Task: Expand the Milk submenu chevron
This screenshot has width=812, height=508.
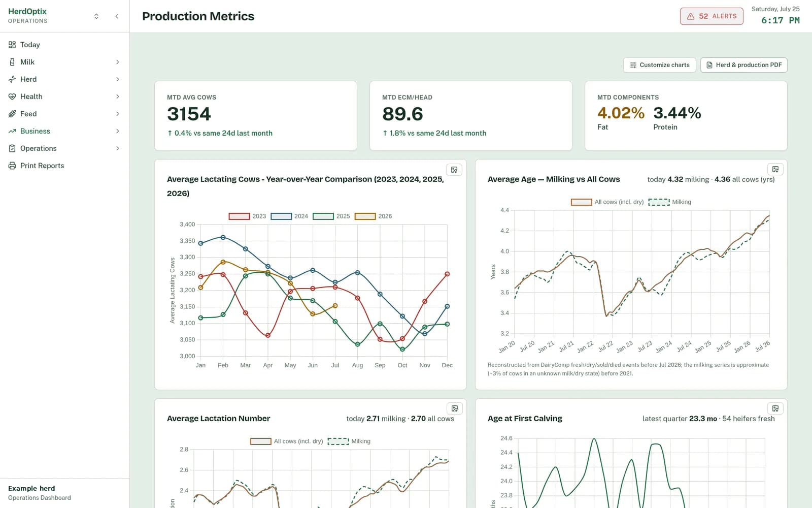Action: coord(118,62)
